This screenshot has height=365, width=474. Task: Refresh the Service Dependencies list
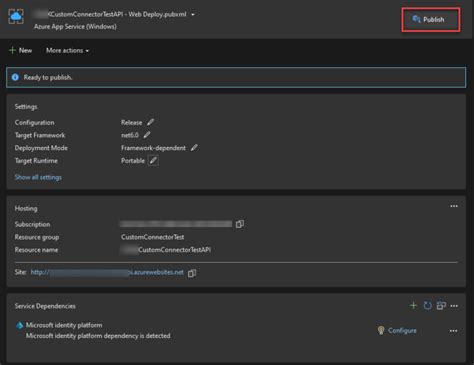point(427,305)
